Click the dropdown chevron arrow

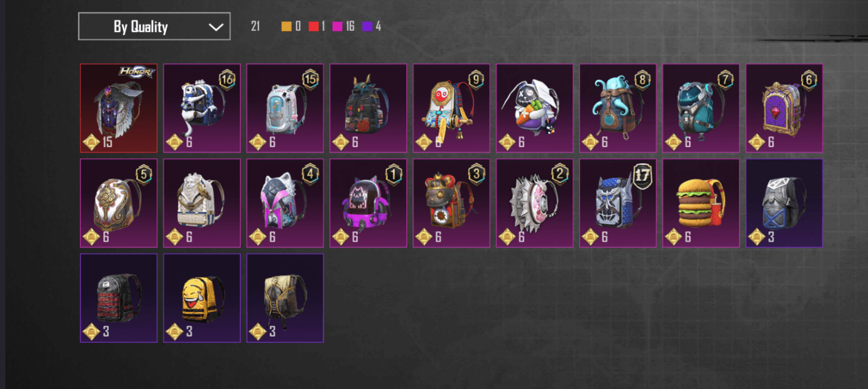216,27
